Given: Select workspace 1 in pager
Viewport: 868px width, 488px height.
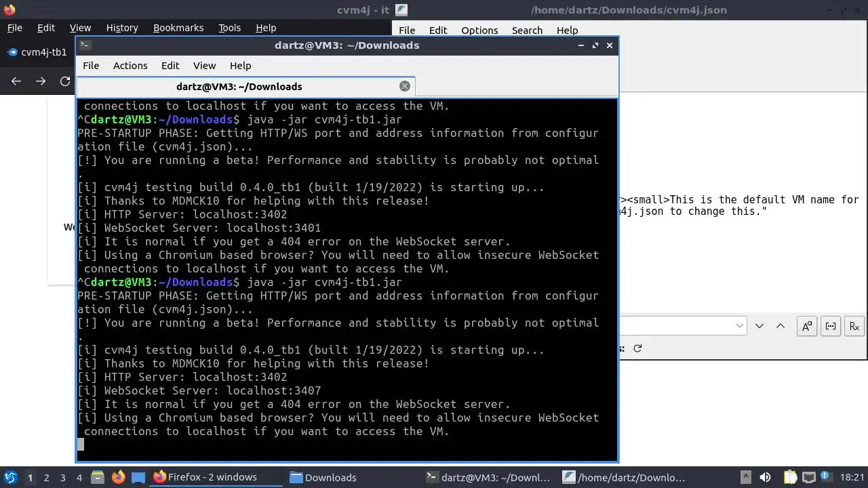Looking at the screenshot, I should click(30, 477).
